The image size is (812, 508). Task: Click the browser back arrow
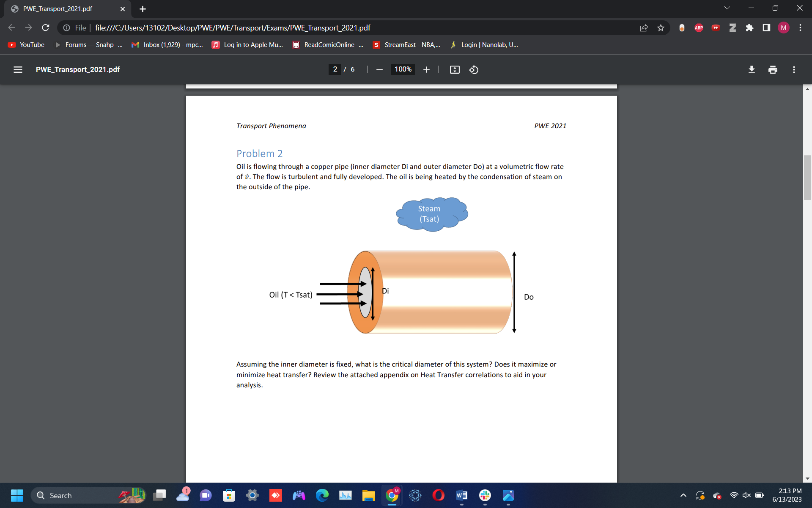[11, 28]
